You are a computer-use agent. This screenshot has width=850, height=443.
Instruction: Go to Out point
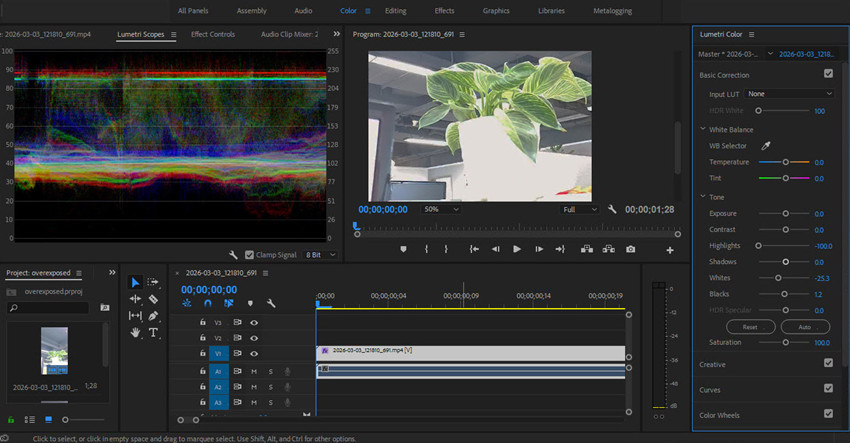560,249
